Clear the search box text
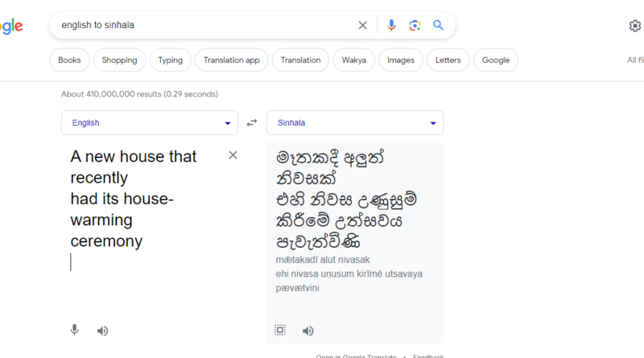644x358 pixels. tap(362, 26)
